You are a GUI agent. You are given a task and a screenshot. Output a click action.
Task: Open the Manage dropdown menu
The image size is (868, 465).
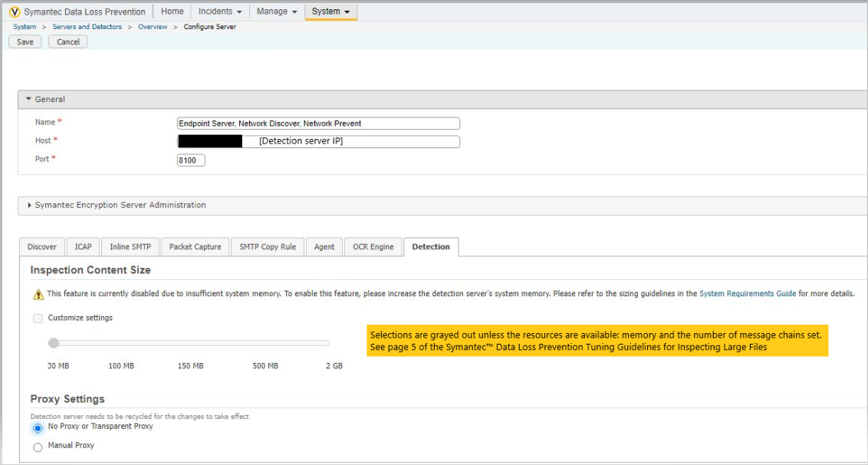pyautogui.click(x=277, y=12)
